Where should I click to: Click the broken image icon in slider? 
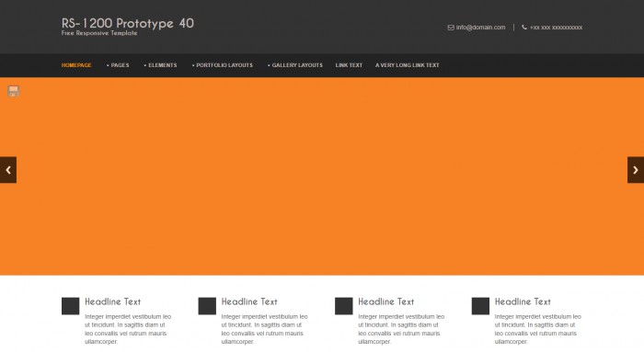click(14, 91)
